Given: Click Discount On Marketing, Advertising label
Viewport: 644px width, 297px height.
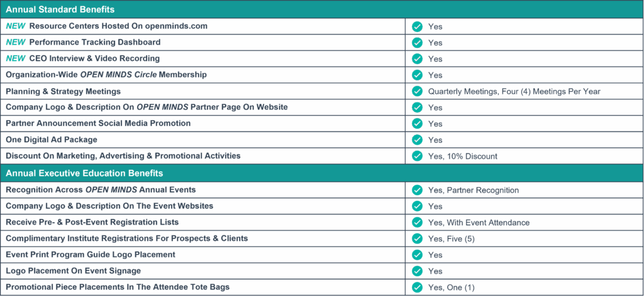Looking at the screenshot, I should coord(123,155).
